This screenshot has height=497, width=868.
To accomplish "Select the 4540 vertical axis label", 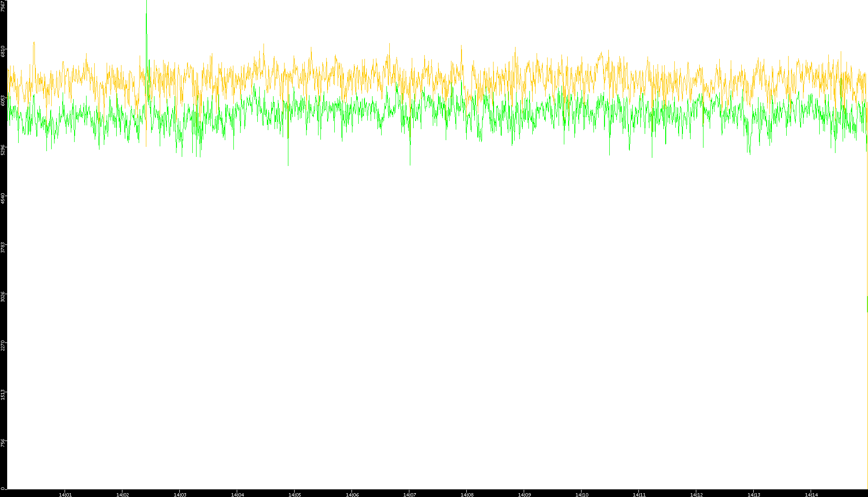I will pyautogui.click(x=3, y=198).
